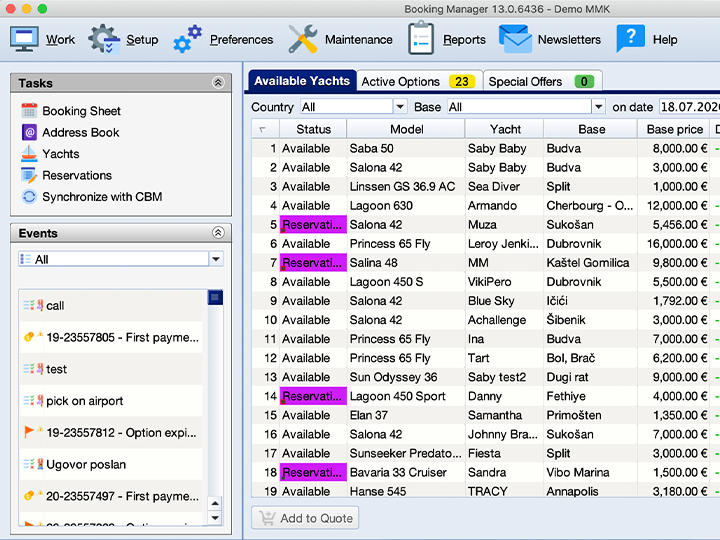Open the Maintenance menu label
Image resolution: width=720 pixels, height=540 pixels.
click(359, 39)
